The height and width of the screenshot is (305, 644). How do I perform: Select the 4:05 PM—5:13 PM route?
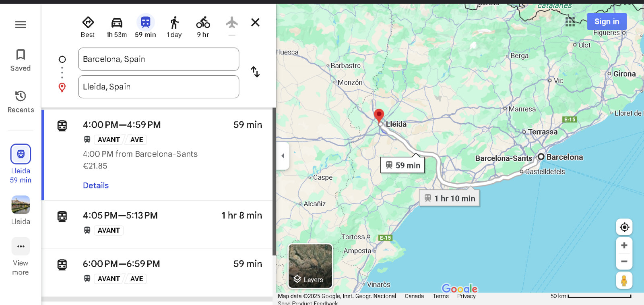pyautogui.click(x=158, y=224)
